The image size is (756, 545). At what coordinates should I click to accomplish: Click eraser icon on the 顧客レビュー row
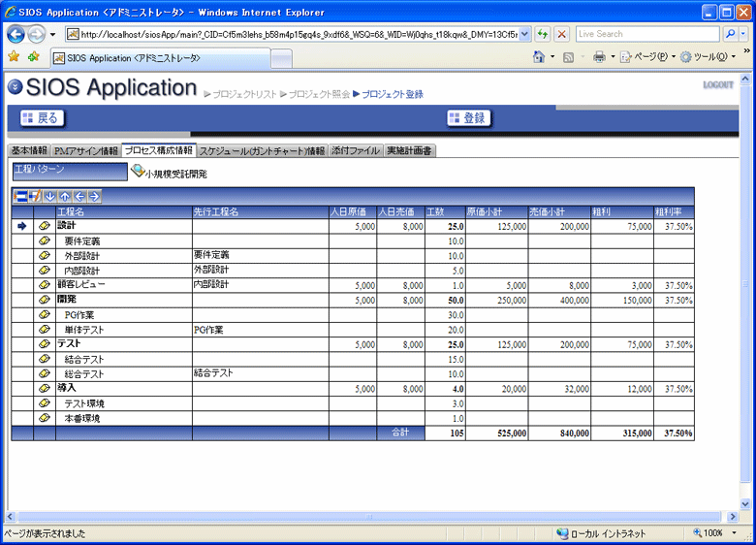pos(45,285)
